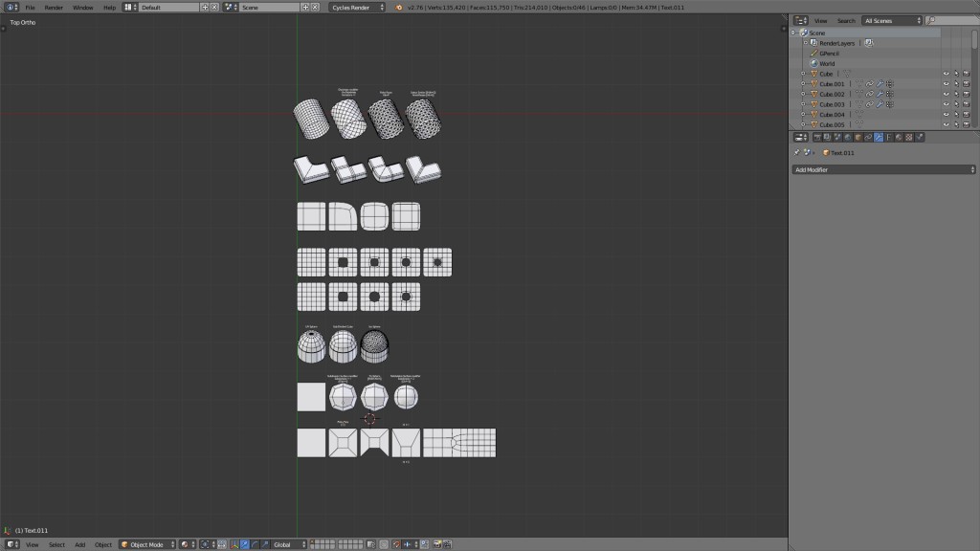Open the outliner search field magnifier
Screen dimensions: 980x551
[x=931, y=20]
